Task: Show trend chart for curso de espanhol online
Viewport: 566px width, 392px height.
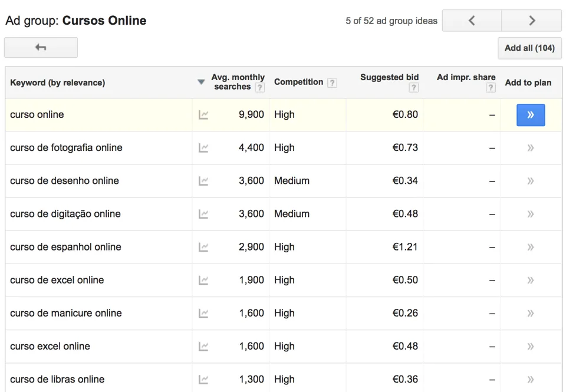Action: pyautogui.click(x=203, y=247)
